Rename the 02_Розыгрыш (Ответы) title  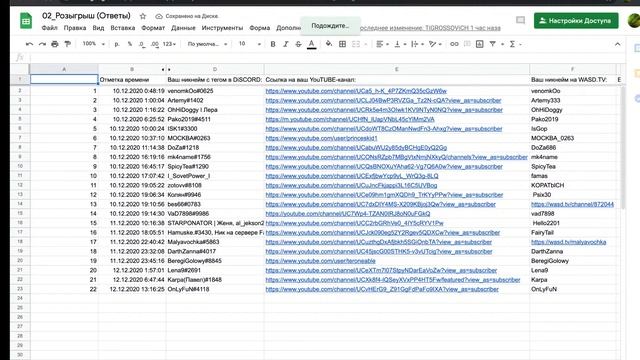[86, 16]
